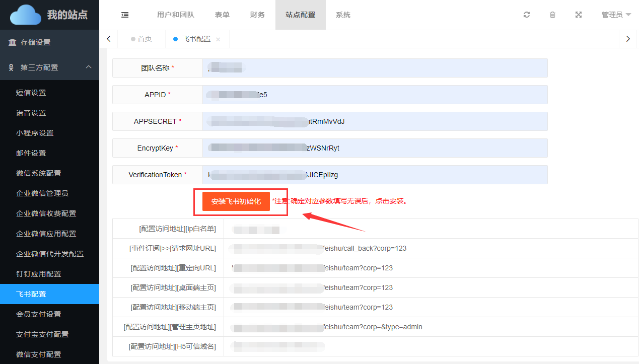639x364 pixels.
Task: Click the sidebar collapse menu icon
Action: [125, 15]
